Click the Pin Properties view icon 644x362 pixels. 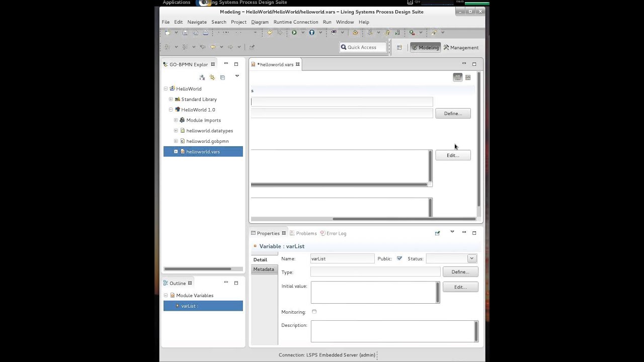click(x=437, y=233)
